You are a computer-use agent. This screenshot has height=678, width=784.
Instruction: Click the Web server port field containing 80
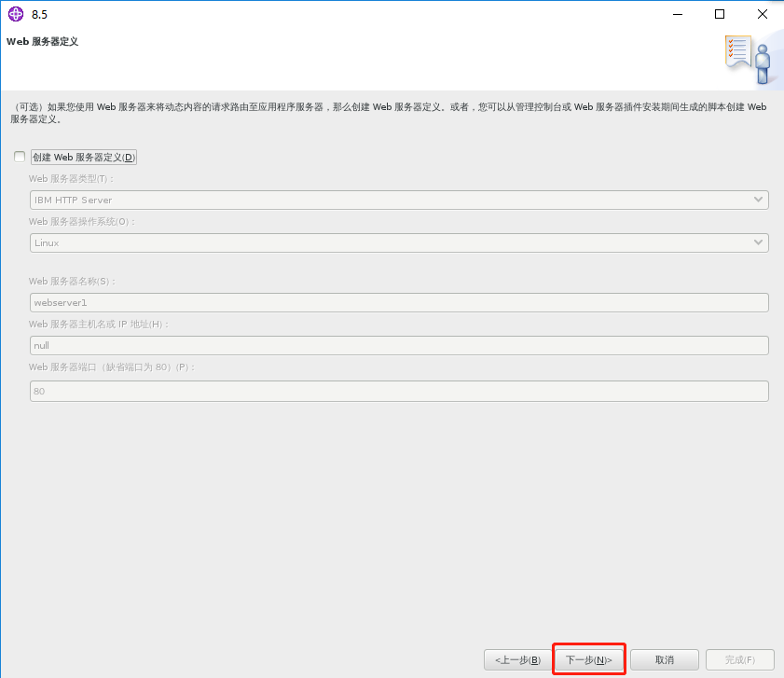pyautogui.click(x=399, y=392)
